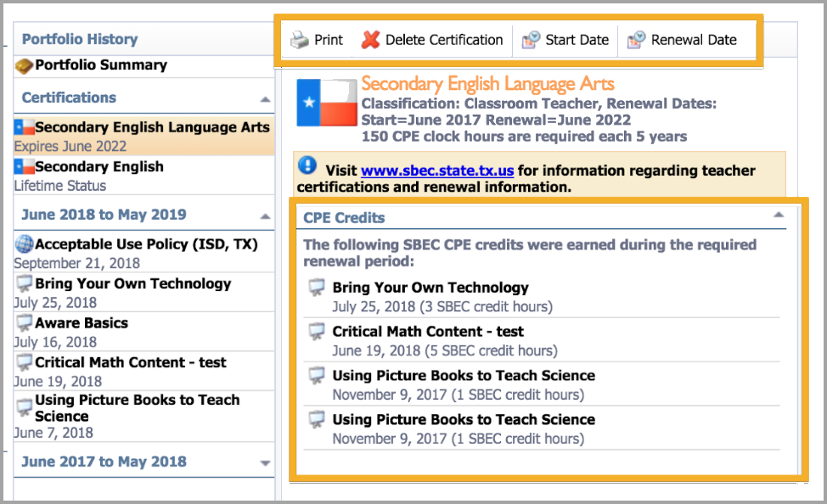Collapse the CPE Credits panel
The width and height of the screenshot is (827, 504).
[x=778, y=216]
